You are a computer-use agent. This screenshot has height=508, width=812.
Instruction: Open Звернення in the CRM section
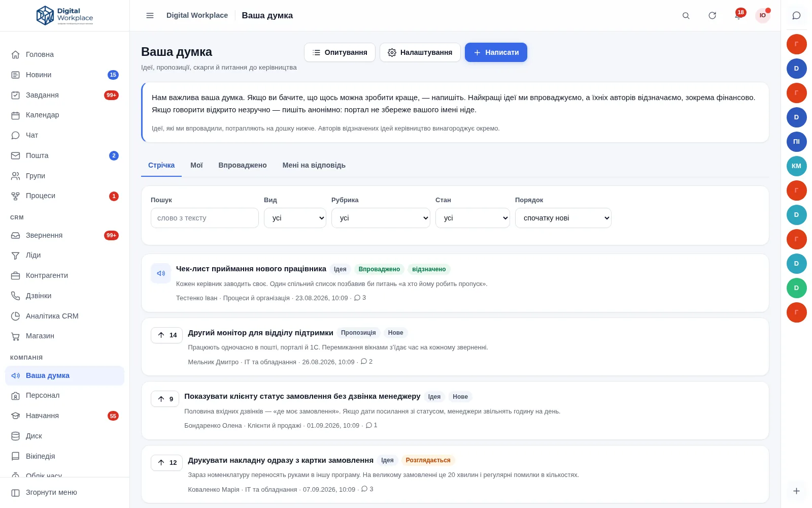click(64, 235)
